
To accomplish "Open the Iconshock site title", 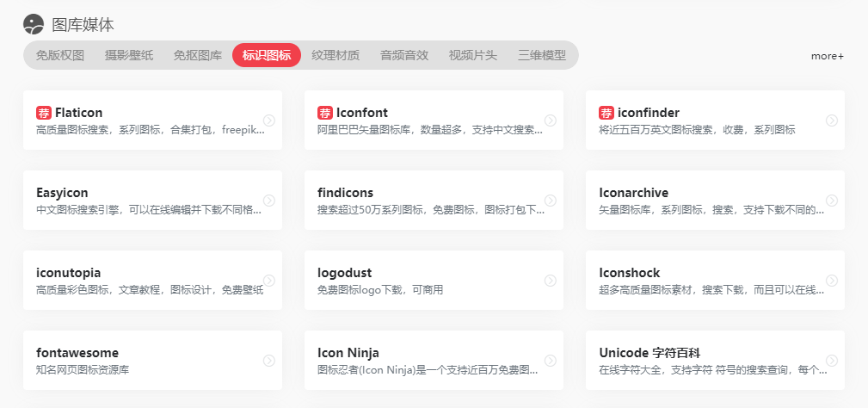I will (x=630, y=274).
